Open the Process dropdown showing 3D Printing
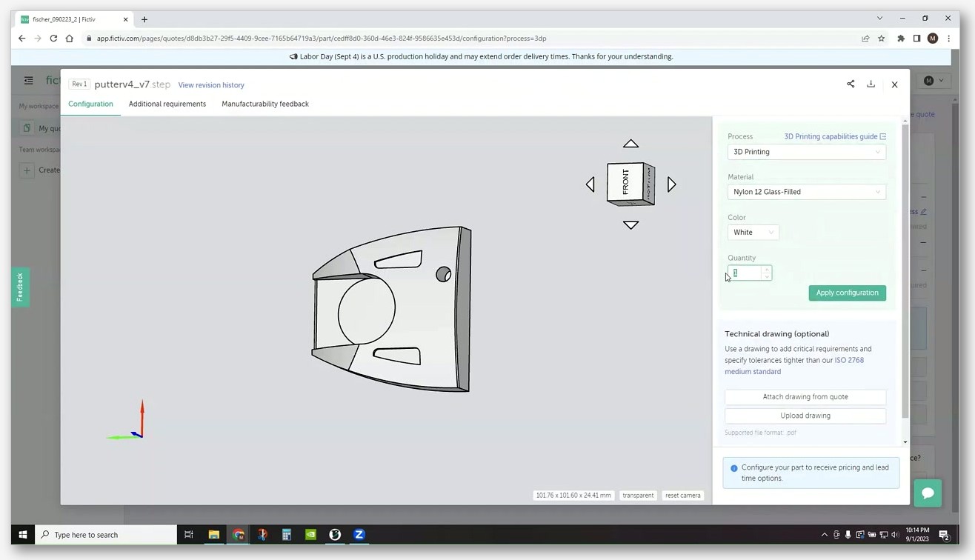 (807, 152)
